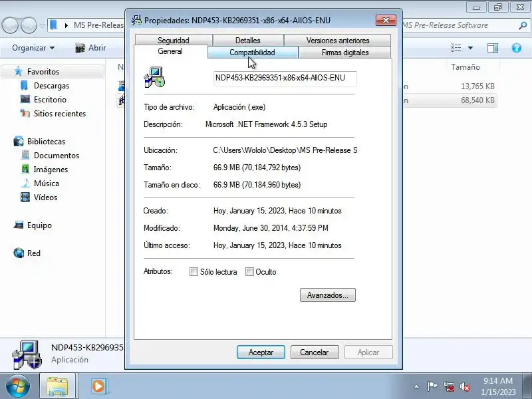Sort by the Tamaño column header
This screenshot has width=532, height=399.
coord(465,67)
